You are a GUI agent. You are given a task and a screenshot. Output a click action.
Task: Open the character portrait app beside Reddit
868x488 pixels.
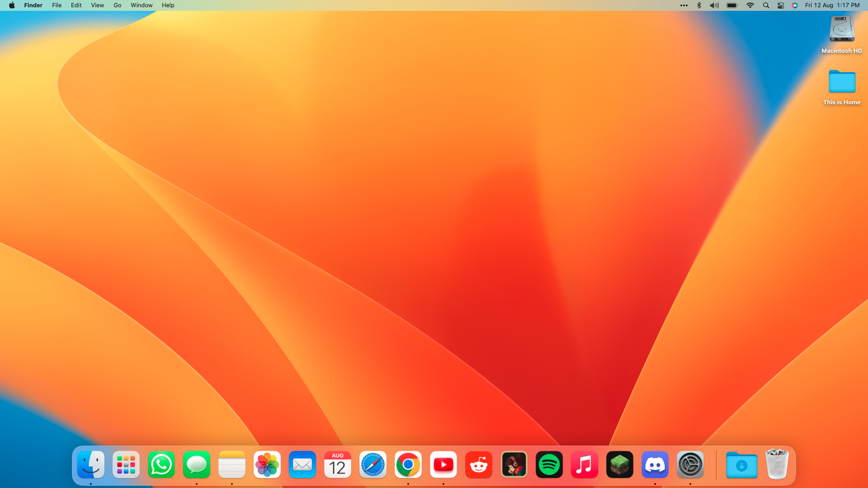(514, 465)
